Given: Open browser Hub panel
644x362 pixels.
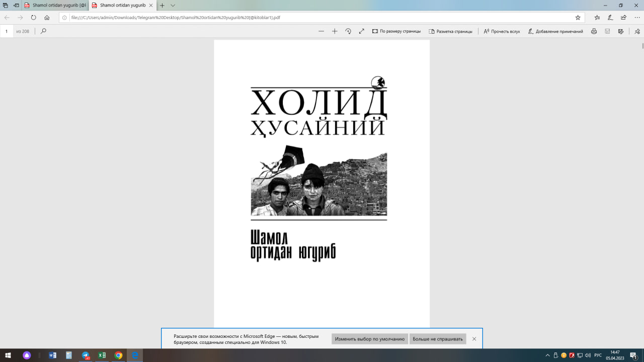Looking at the screenshot, I should [596, 17].
